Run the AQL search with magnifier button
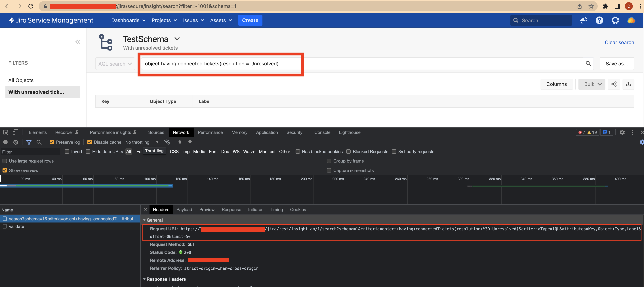 tap(588, 64)
